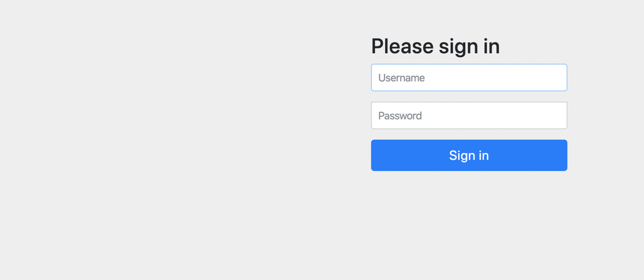This screenshot has height=280, width=644.
Task: Place cursor in the Password box
Action: point(469,115)
